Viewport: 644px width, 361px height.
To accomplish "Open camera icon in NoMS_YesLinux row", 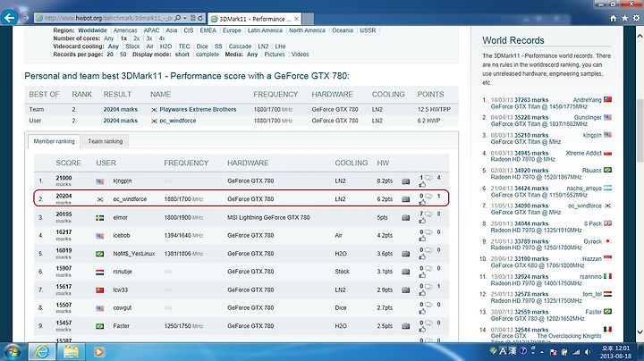I will click(406, 254).
